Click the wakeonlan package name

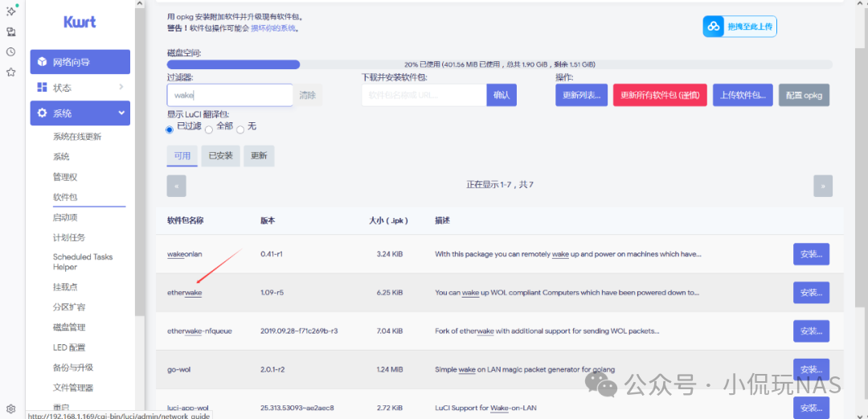point(184,254)
